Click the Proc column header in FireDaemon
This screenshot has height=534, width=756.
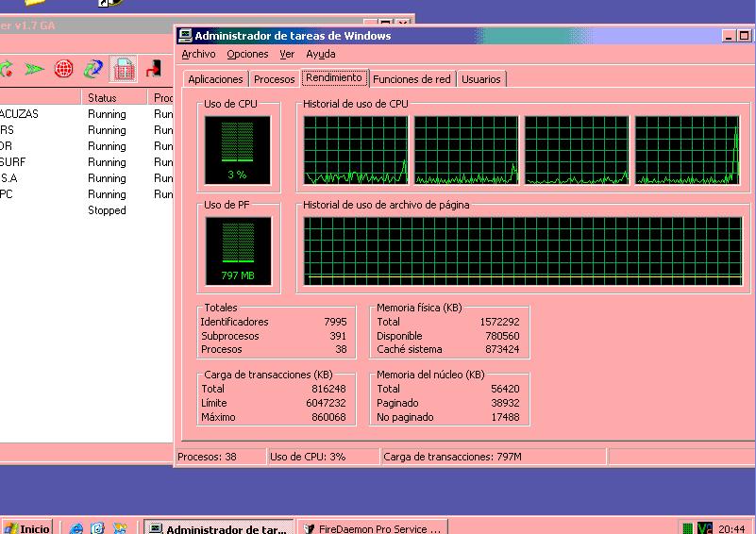click(x=160, y=97)
